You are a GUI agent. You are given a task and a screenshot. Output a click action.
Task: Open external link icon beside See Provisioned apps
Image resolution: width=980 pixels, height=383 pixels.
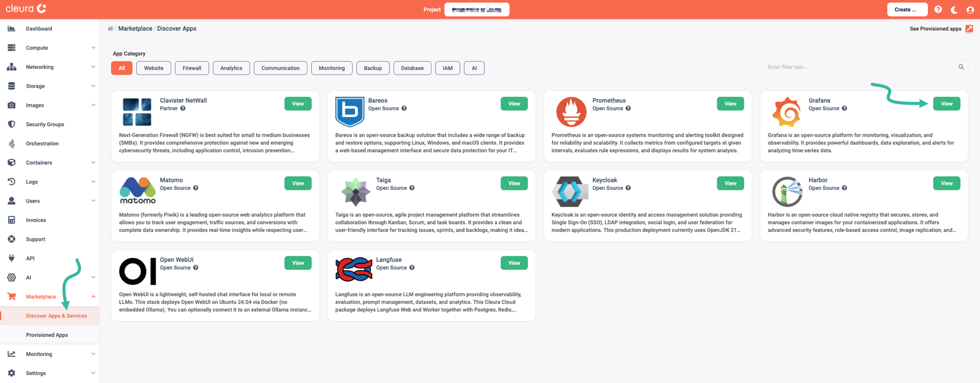[969, 29]
